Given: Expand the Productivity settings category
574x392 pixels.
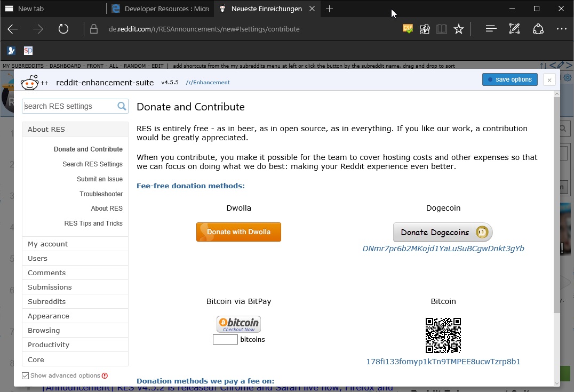Looking at the screenshot, I should (x=75, y=345).
